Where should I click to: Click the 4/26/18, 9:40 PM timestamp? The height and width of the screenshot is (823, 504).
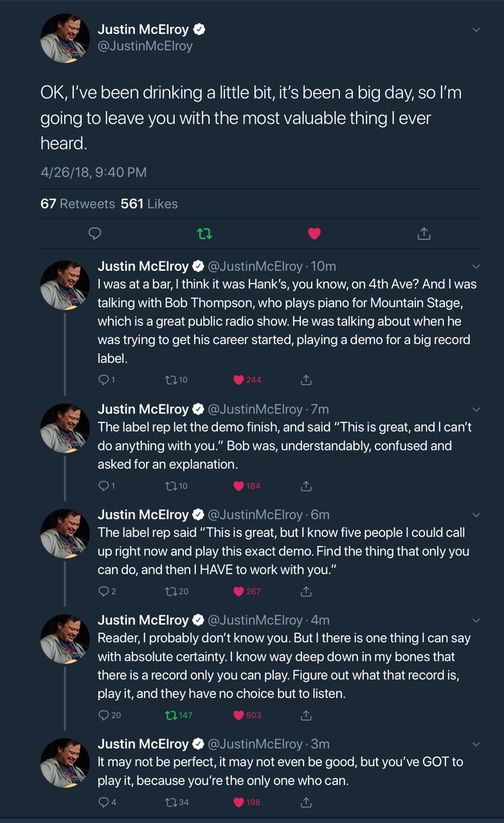coord(93,172)
